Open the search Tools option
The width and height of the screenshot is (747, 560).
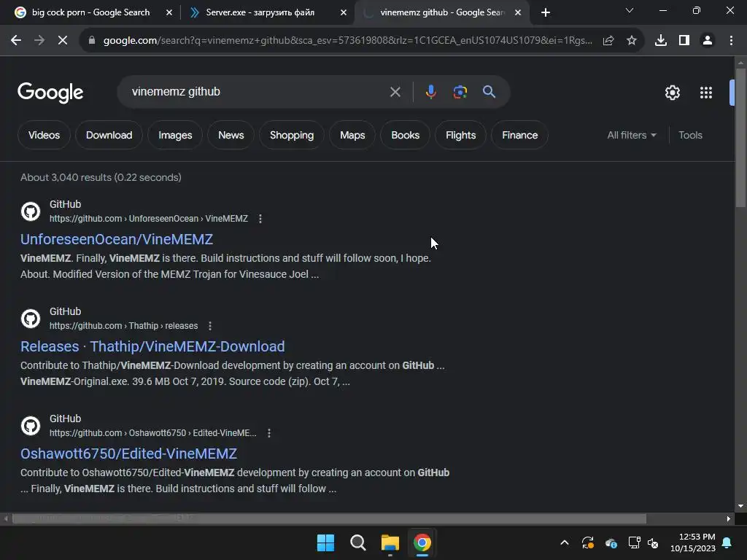[690, 135]
